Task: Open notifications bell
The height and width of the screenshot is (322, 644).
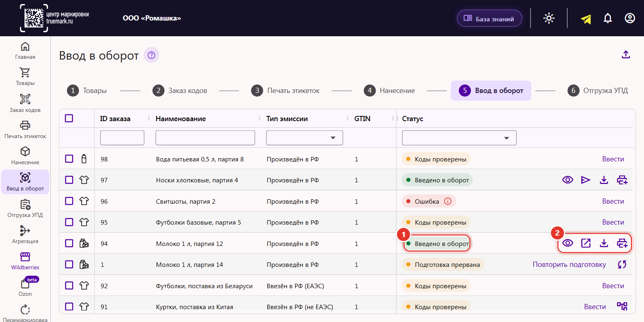Action: pyautogui.click(x=608, y=18)
